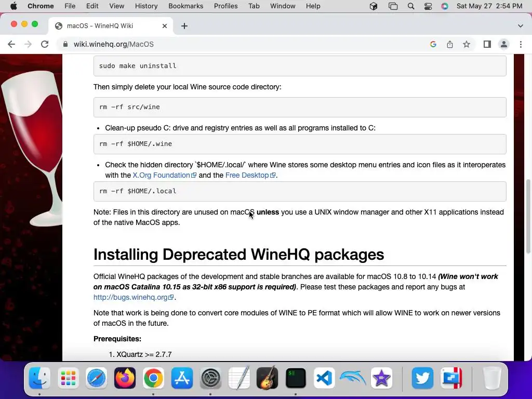Go back to the previous page
Image resolution: width=532 pixels, height=399 pixels.
pos(11,44)
